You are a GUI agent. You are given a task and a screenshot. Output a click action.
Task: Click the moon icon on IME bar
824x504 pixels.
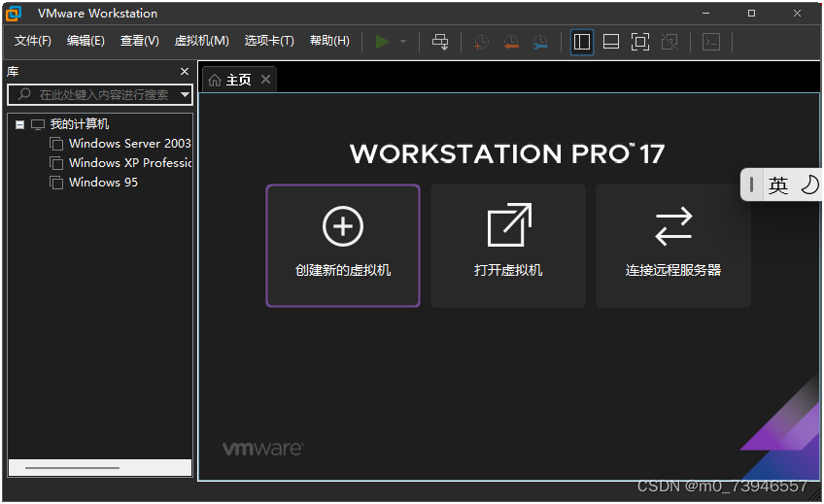pyautogui.click(x=809, y=185)
